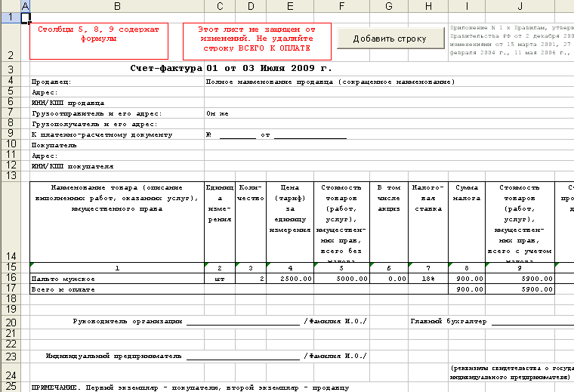Click the cost cell "5000.00"
Image resolution: width=574 pixels, height=392 pixels.
pos(341,278)
